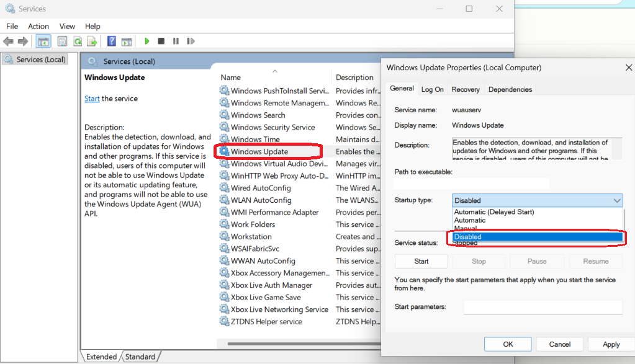
Task: Open the File menu
Action: click(12, 26)
